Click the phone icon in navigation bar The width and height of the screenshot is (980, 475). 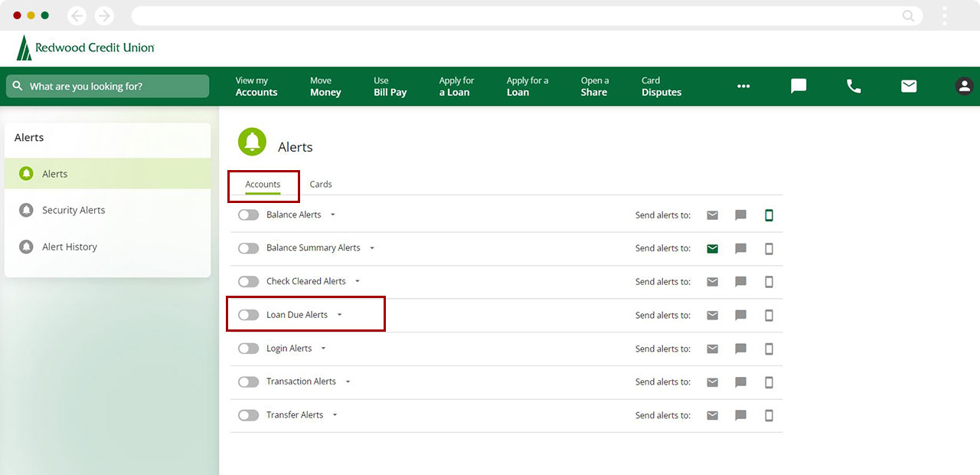point(854,87)
